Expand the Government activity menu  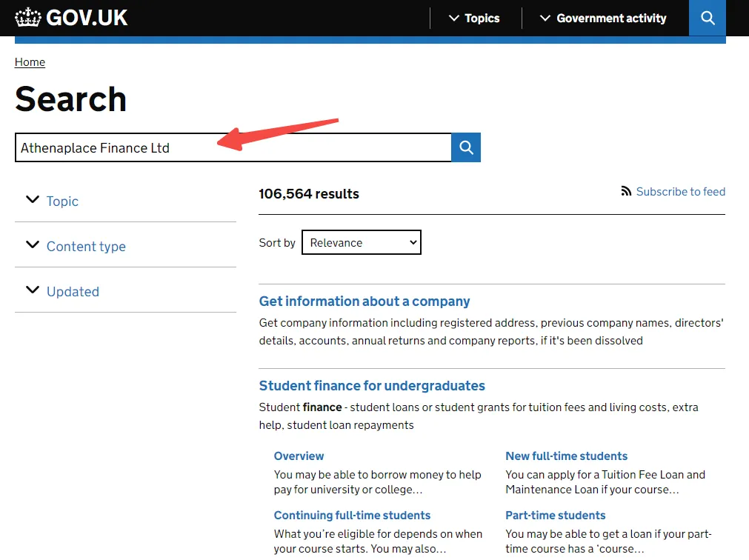[603, 18]
